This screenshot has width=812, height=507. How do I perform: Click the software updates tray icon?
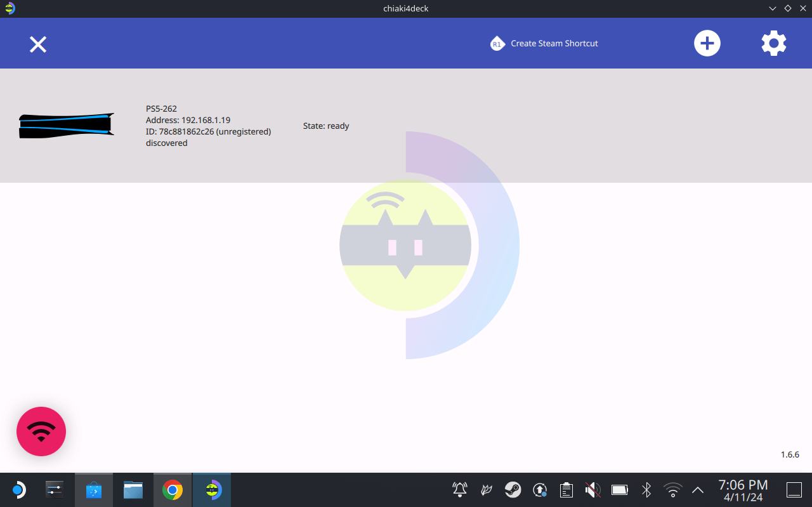point(540,490)
